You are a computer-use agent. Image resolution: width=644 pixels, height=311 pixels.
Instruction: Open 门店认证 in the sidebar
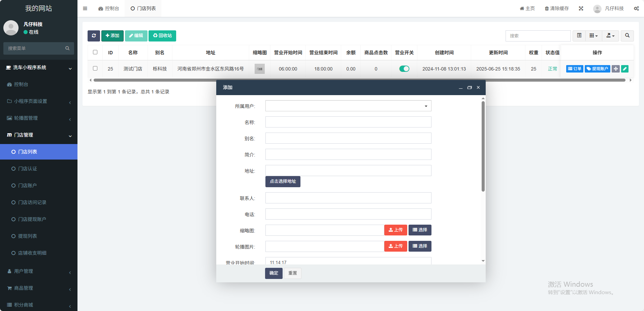(28, 169)
